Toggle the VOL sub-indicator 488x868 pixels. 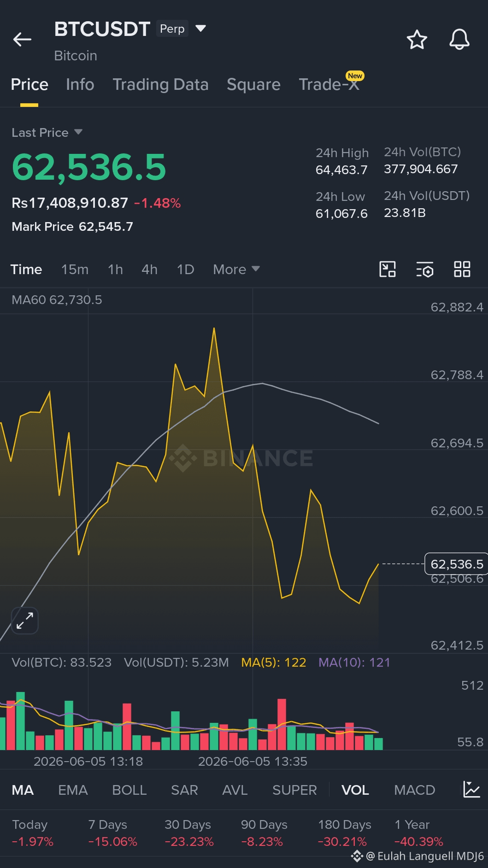pyautogui.click(x=355, y=790)
